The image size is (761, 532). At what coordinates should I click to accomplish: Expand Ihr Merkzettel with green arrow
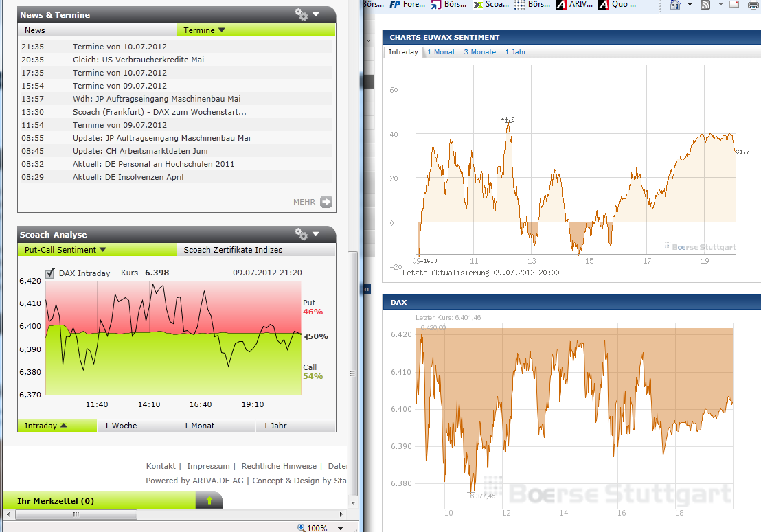[209, 500]
